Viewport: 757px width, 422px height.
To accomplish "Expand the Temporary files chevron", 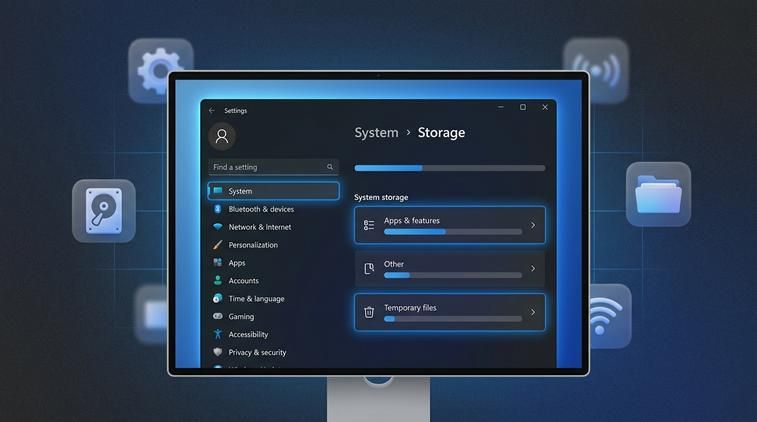I will coord(533,312).
